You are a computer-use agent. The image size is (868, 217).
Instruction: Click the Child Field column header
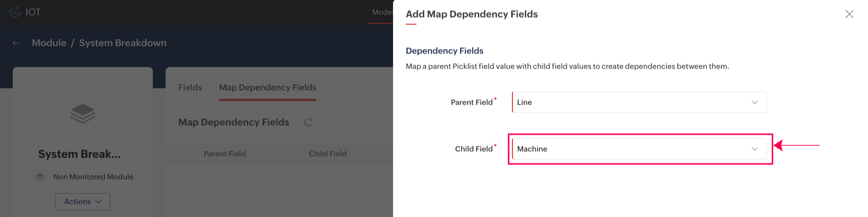click(x=328, y=154)
